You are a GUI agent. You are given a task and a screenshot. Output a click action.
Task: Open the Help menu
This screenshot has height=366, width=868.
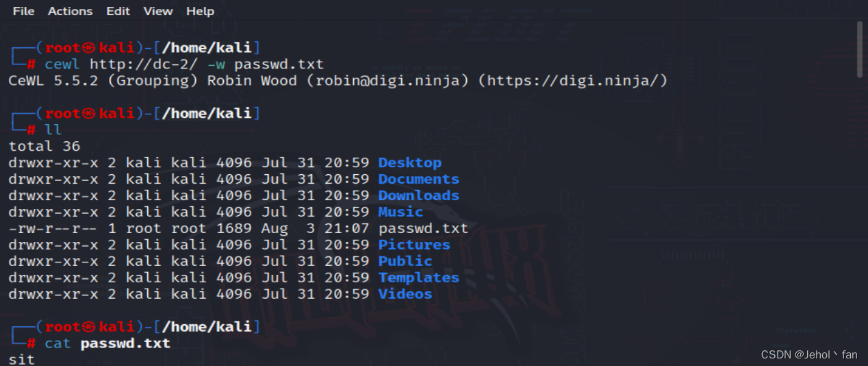tap(200, 11)
